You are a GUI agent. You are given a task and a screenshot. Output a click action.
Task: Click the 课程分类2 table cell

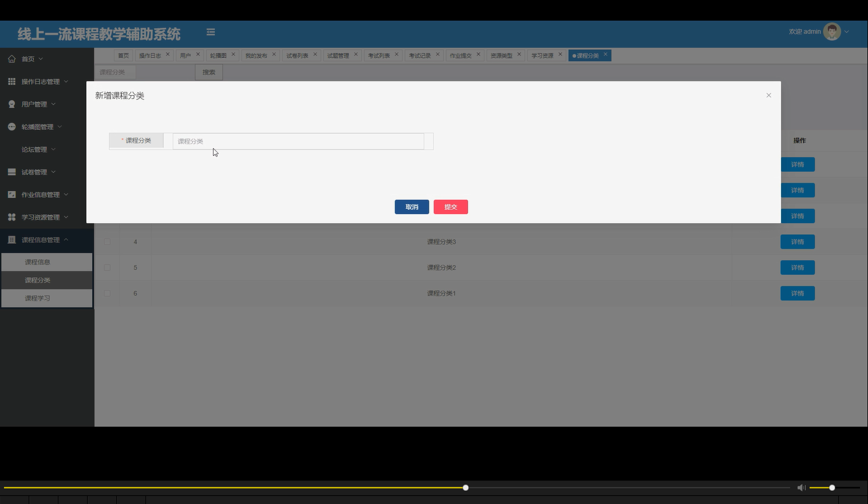441,267
